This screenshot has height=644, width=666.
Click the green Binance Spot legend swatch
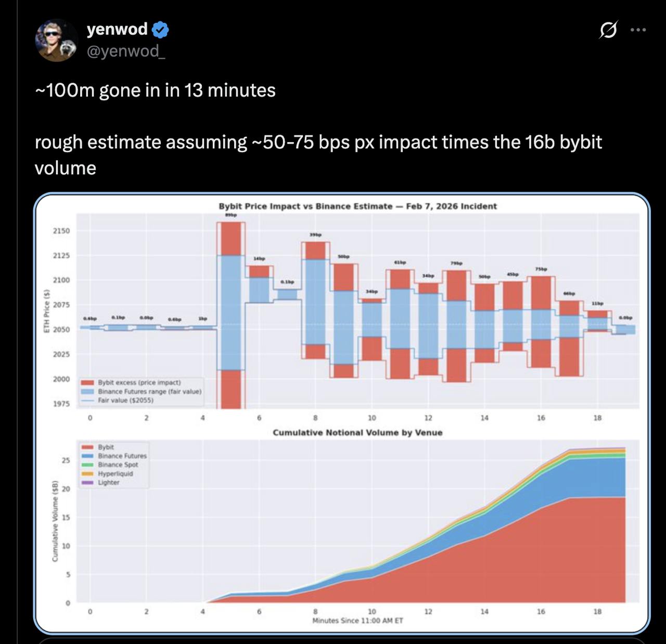point(87,465)
